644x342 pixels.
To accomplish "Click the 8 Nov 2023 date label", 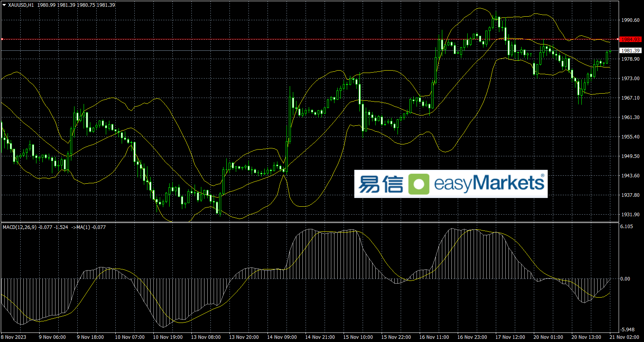I will click(x=13, y=337).
